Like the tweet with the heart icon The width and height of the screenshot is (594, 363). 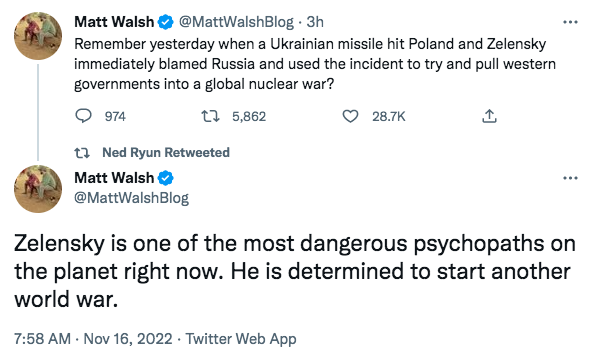(x=350, y=116)
